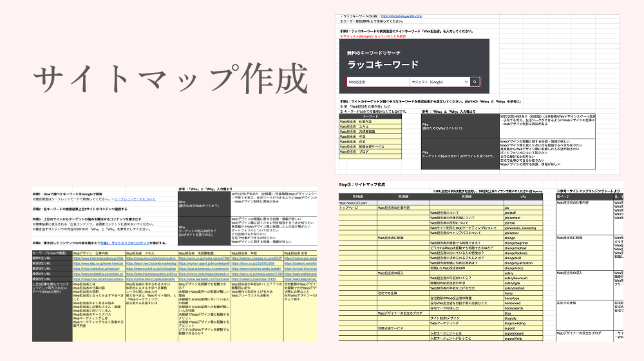This screenshot has width=644, height=361.
Task: Click the Web担当者 keyword search field
Action: coord(378,82)
